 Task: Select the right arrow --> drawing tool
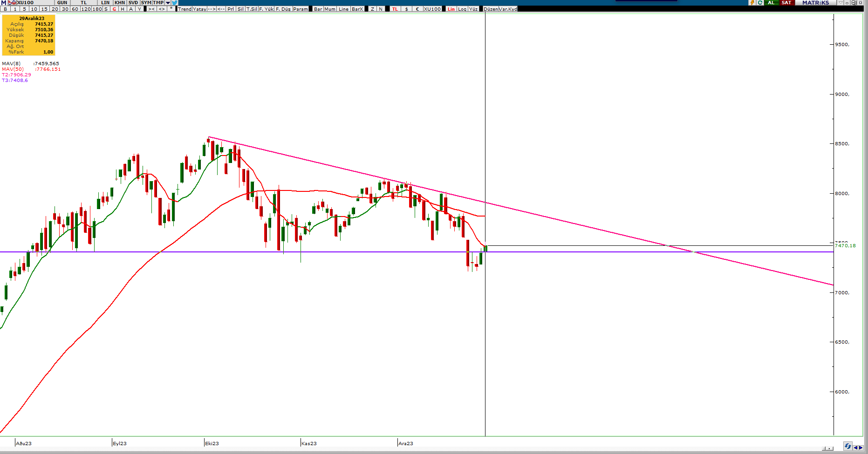211,9
